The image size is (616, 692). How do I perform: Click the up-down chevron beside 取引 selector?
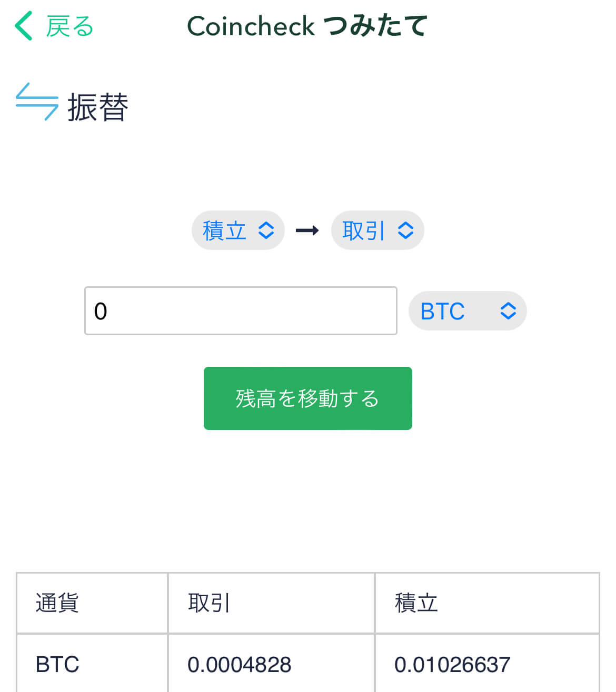tap(405, 230)
